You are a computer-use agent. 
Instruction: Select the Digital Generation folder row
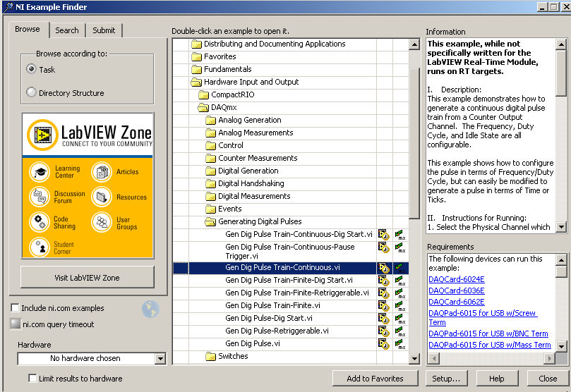pos(291,171)
